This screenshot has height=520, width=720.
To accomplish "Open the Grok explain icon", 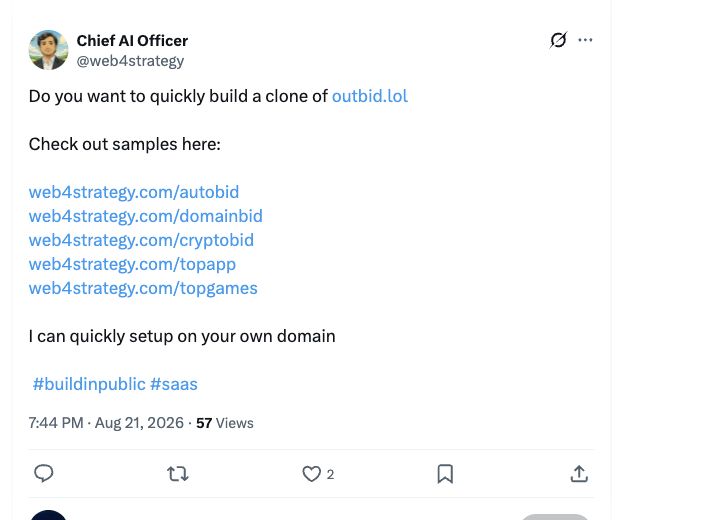I will pos(558,40).
